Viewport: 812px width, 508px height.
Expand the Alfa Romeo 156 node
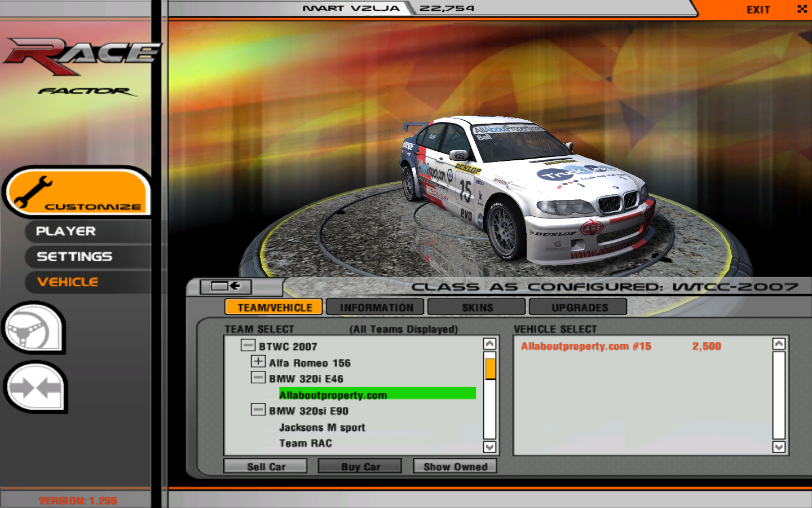(258, 361)
